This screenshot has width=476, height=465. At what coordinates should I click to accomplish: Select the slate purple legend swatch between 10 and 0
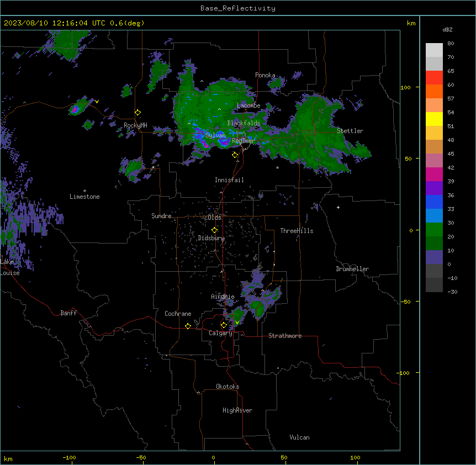point(434,257)
